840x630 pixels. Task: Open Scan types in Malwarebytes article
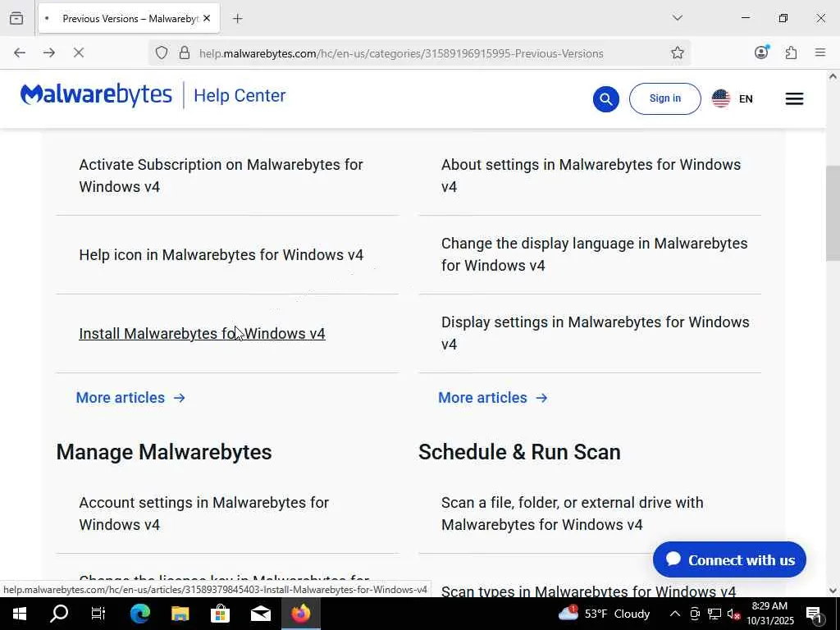pyautogui.click(x=588, y=591)
